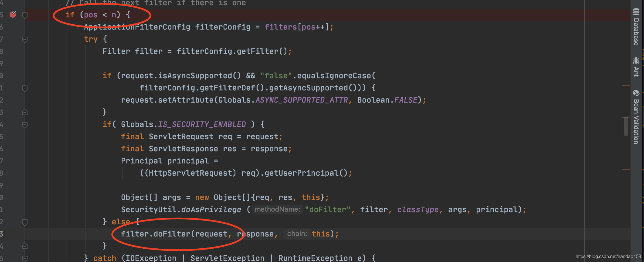The image size is (644, 262).
Task: Toggle folding of the try block
Action: (x=25, y=39)
